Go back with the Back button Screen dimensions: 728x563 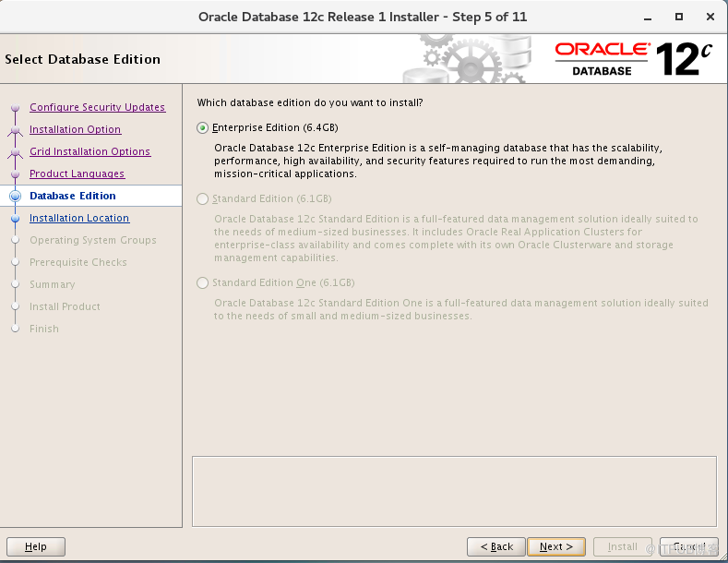click(495, 546)
